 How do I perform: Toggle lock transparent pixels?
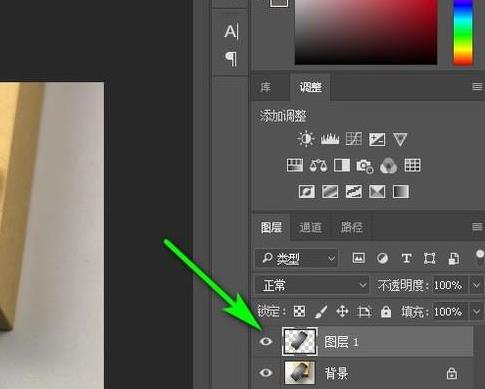pyautogui.click(x=299, y=312)
